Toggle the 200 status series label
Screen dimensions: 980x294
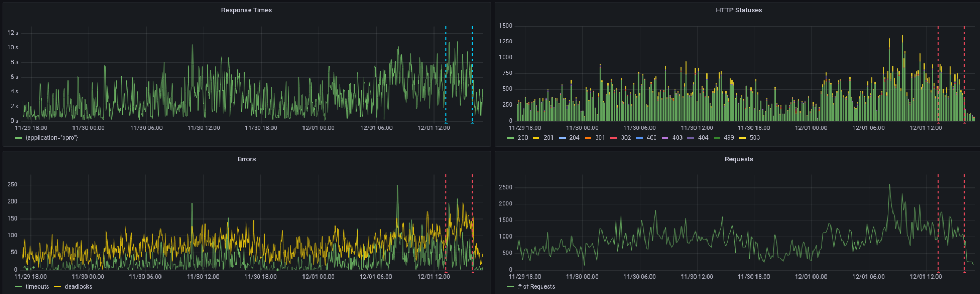click(523, 138)
